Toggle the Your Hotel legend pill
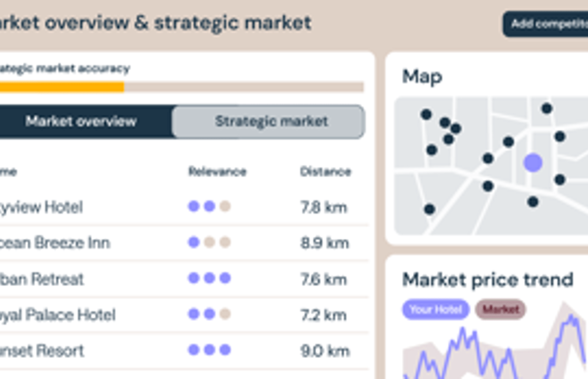Viewport: 588px width, 379px height. (435, 310)
